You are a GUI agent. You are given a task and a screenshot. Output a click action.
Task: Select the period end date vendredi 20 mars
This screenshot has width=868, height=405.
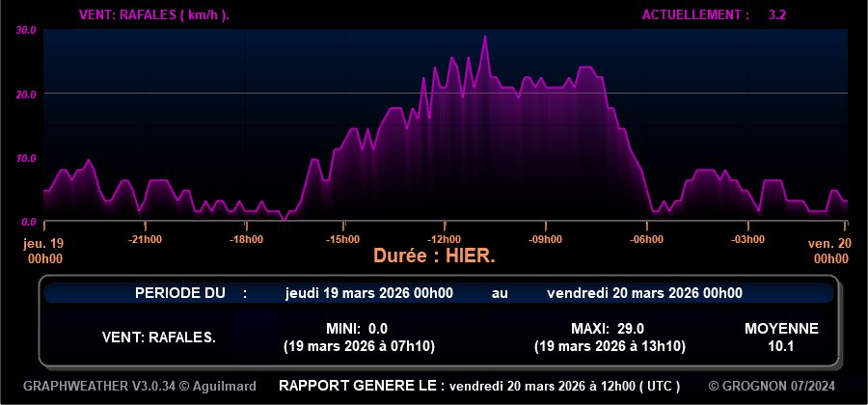644,293
